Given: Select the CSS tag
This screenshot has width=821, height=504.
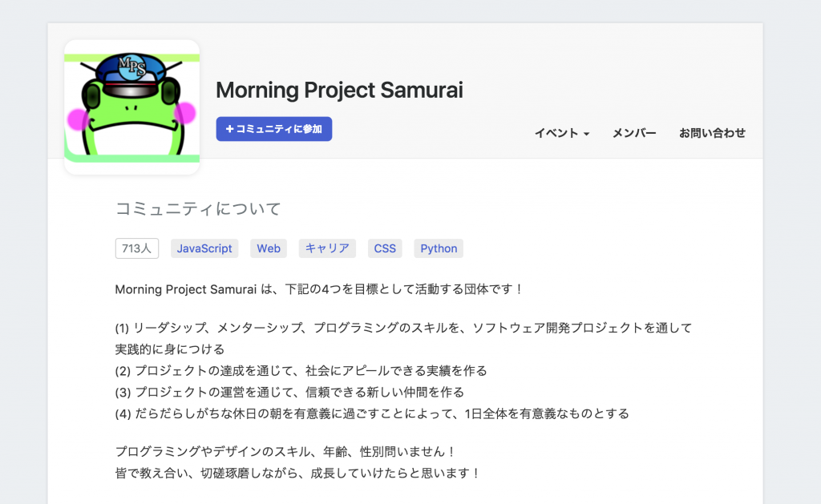Looking at the screenshot, I should tap(385, 248).
